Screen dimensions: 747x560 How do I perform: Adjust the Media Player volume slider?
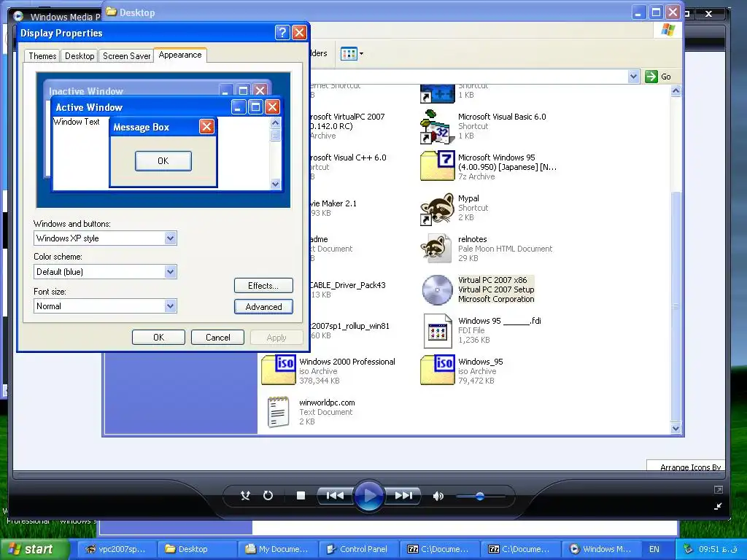click(x=480, y=496)
